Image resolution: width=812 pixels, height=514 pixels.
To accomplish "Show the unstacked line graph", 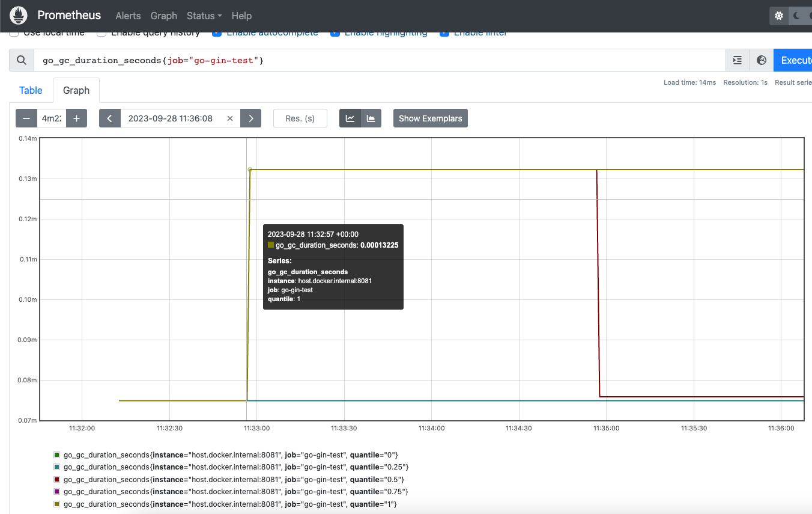I will (x=350, y=118).
